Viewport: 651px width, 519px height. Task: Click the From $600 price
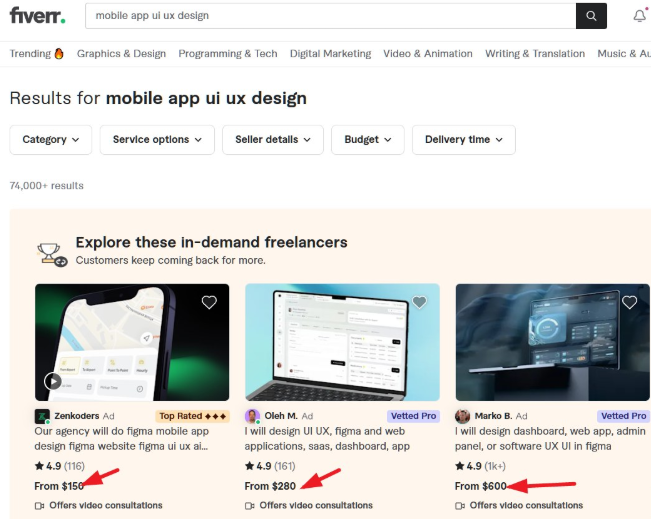click(x=480, y=486)
